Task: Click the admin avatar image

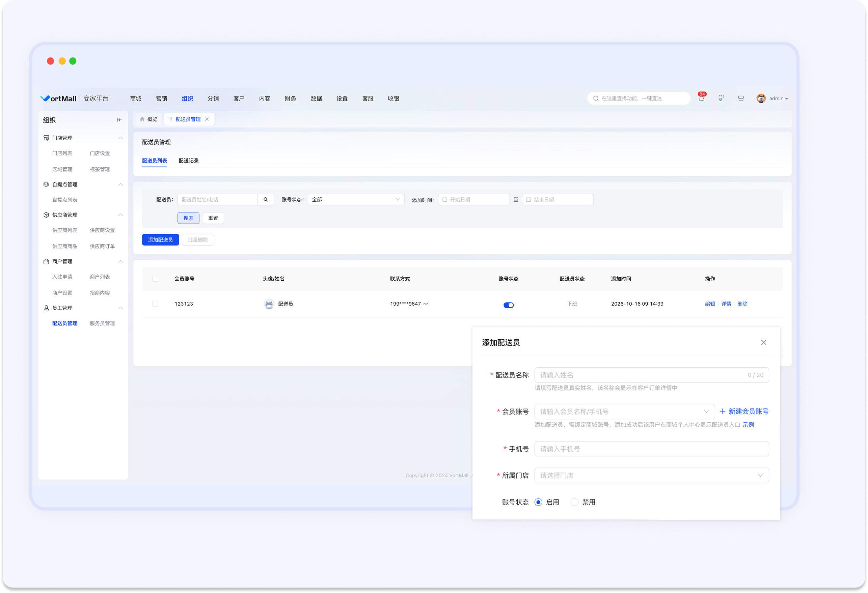Action: click(x=761, y=98)
